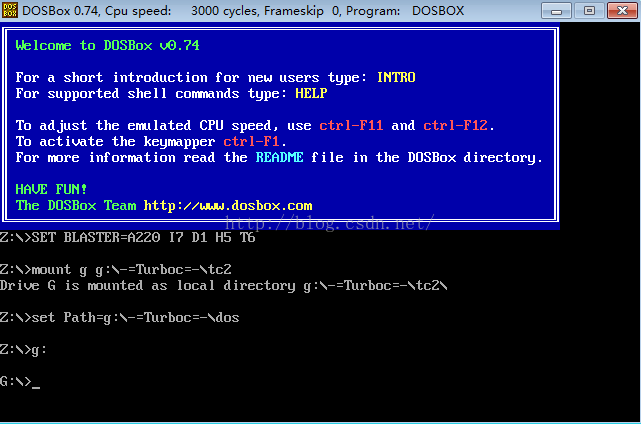Click the DOSBox title bar text
Viewport: 641px width, 424px height.
[x=243, y=11]
